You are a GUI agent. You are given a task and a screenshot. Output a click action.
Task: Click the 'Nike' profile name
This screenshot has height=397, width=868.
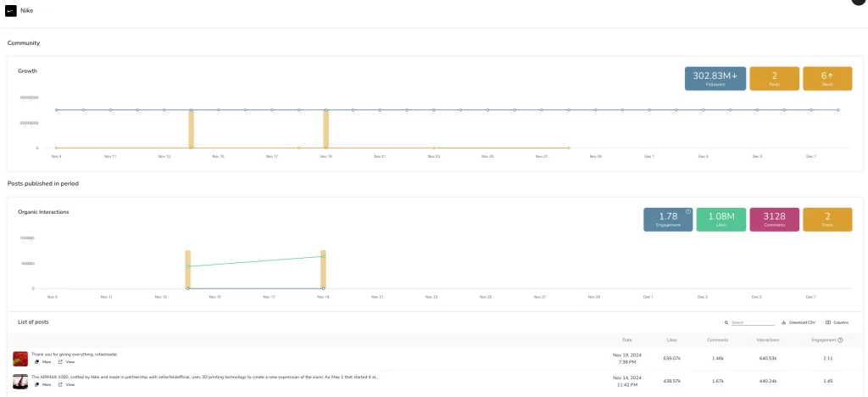coord(26,10)
